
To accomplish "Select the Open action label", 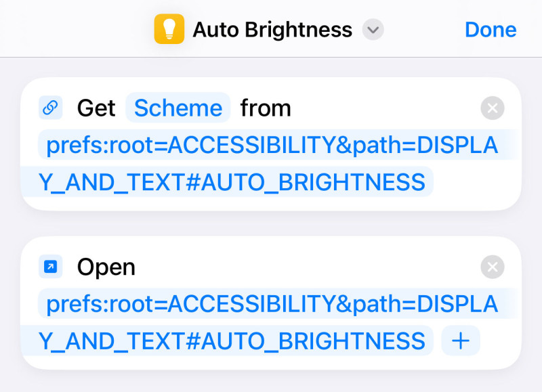I will (106, 267).
